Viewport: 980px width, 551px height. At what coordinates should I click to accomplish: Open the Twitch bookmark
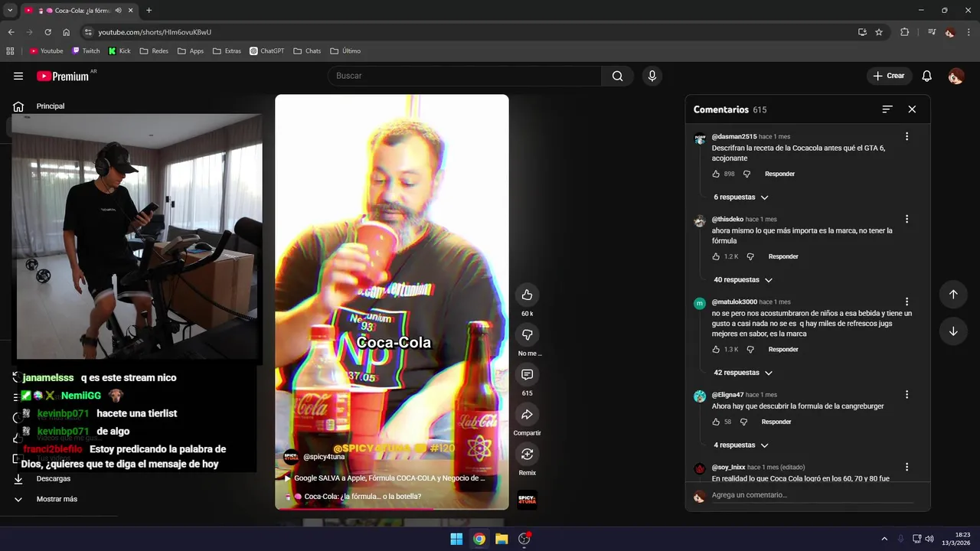point(86,51)
